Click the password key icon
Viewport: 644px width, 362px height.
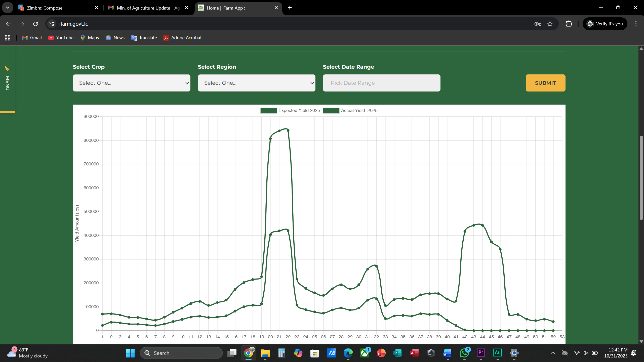pyautogui.click(x=538, y=24)
